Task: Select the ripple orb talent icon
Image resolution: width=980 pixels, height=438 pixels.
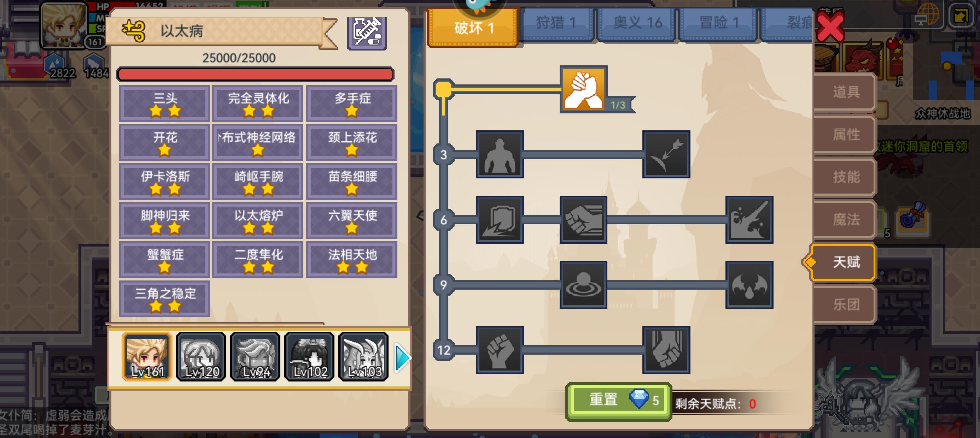Action: click(583, 284)
